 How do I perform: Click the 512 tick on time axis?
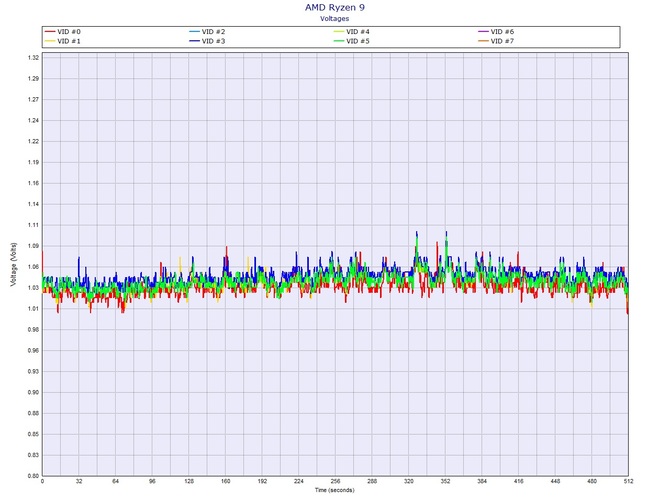pyautogui.click(x=628, y=482)
